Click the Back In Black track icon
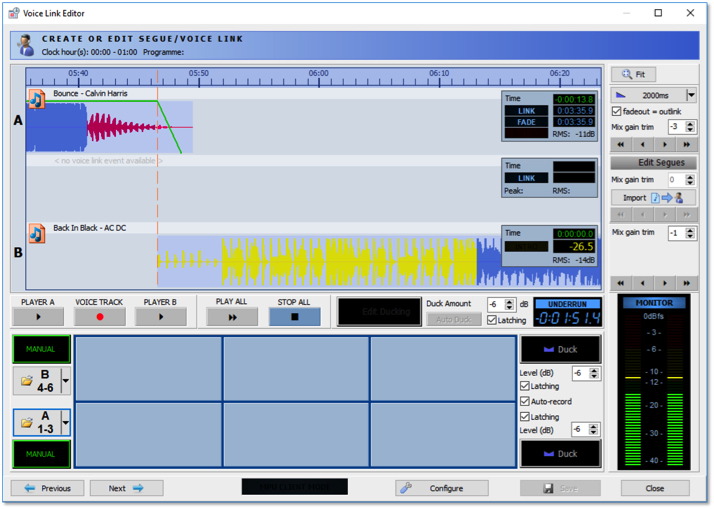The image size is (714, 509). click(37, 234)
